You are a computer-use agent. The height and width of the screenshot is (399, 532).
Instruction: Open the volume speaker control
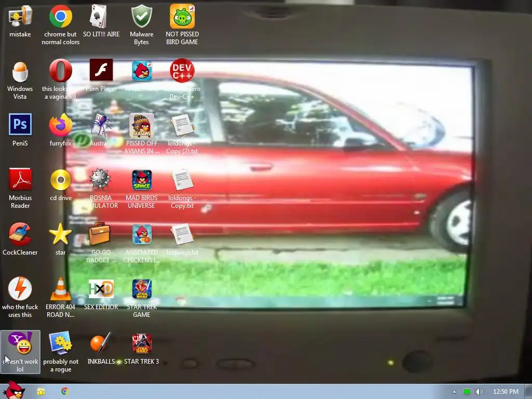point(480,392)
